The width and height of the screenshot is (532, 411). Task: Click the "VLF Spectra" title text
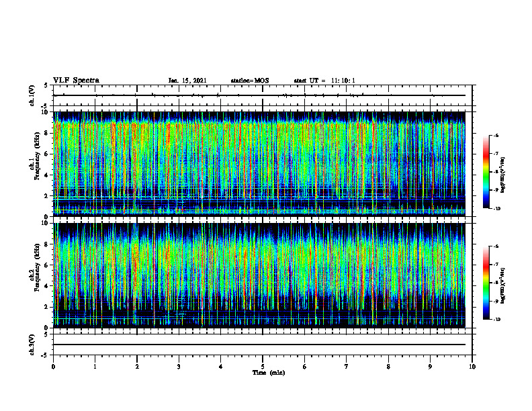(x=76, y=81)
